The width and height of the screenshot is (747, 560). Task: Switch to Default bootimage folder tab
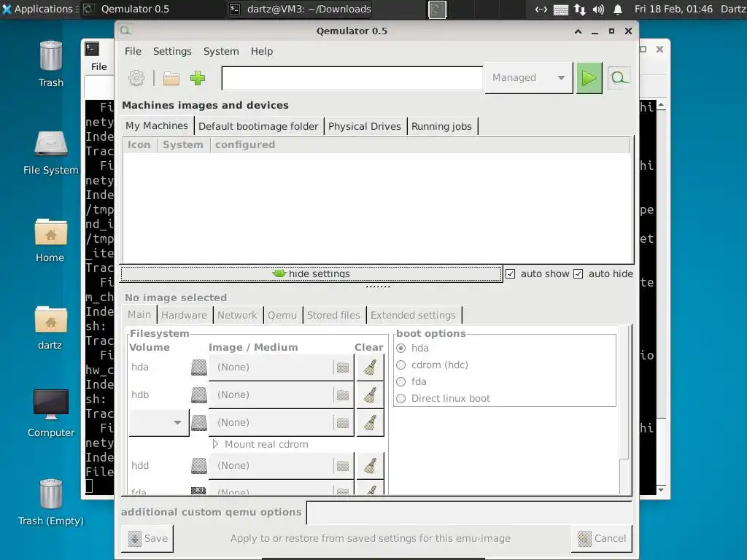(x=258, y=126)
